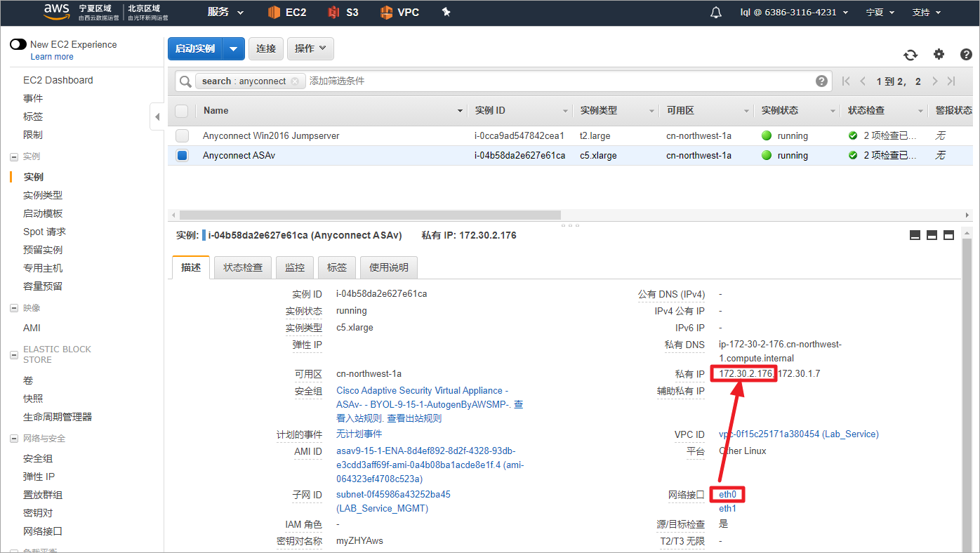Collapse the 映像 sidebar section

click(14, 308)
